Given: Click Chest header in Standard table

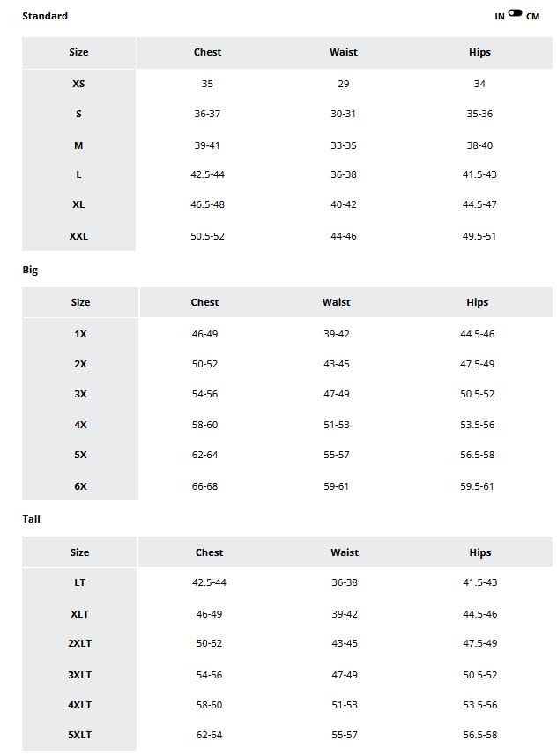Looking at the screenshot, I should (207, 52).
